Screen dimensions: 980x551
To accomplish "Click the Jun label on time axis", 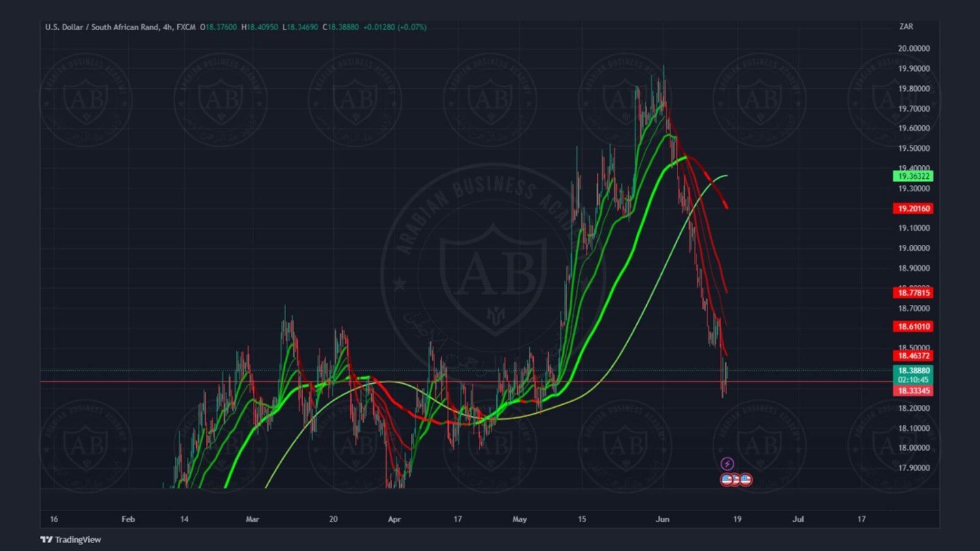I will coord(662,520).
